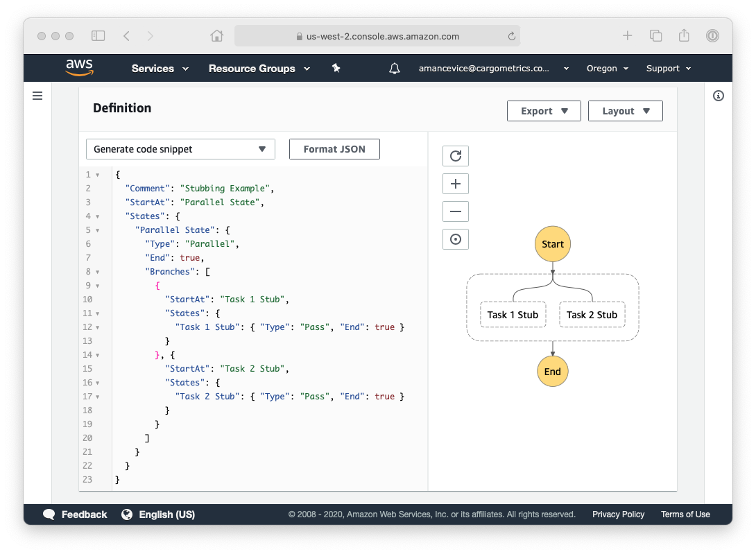Click the Definition heading
Screen dimensions: 756x554
pos(122,108)
